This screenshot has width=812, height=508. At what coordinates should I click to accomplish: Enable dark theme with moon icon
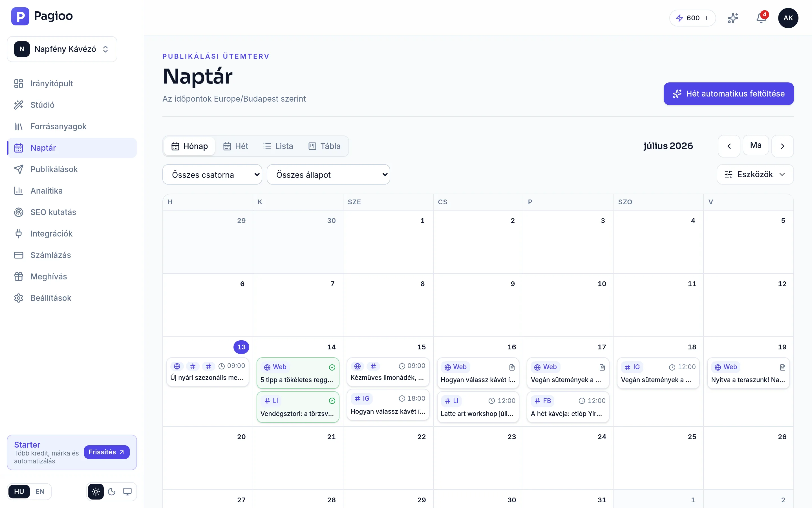[x=112, y=492]
